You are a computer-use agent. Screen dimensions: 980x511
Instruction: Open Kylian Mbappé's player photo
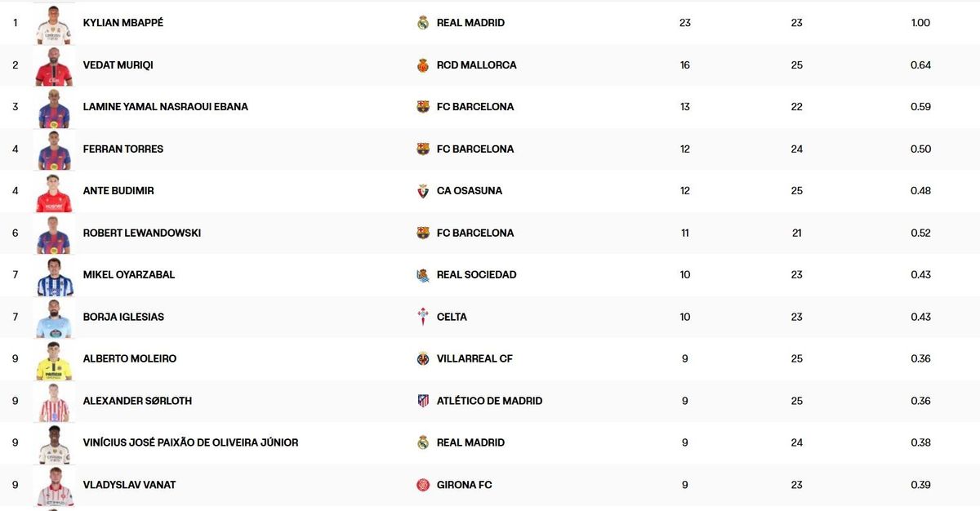(55, 24)
